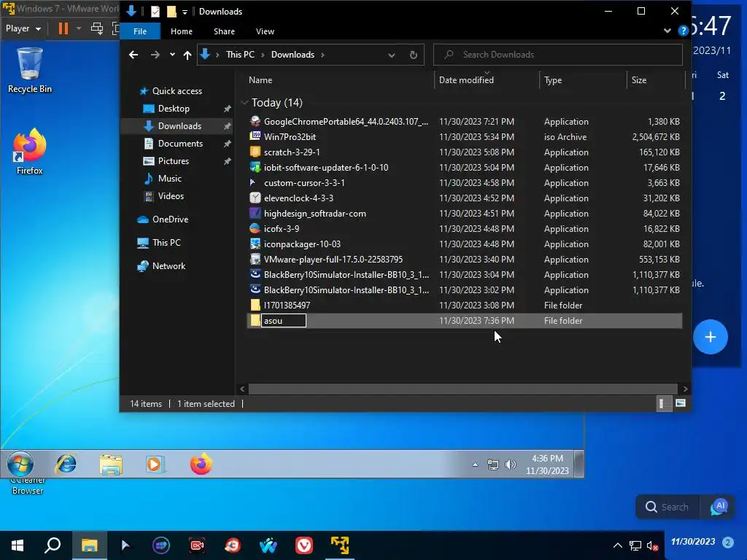Screen dimensions: 747x560
Task: Open Quick Access Toolbar customize dropdown
Action: [185, 12]
